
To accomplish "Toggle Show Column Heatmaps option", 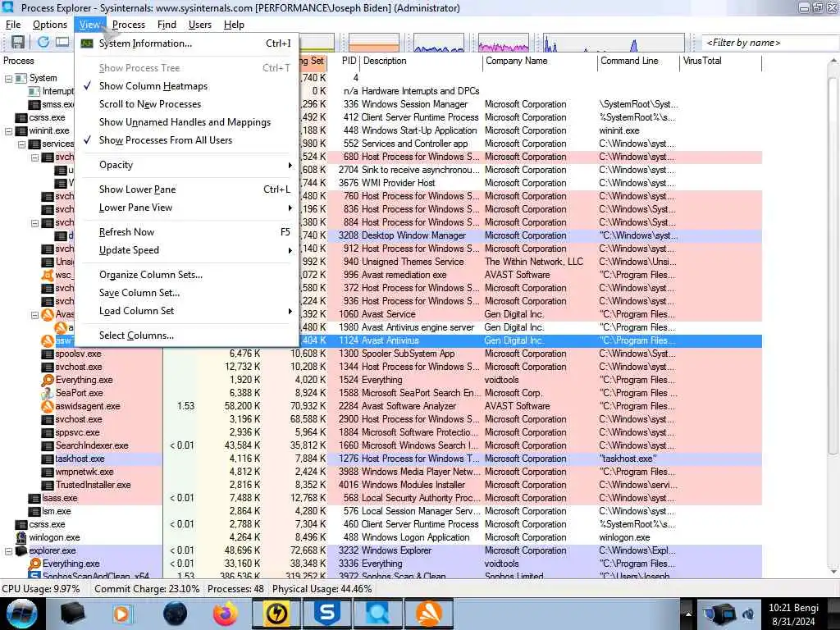I will pos(153,86).
